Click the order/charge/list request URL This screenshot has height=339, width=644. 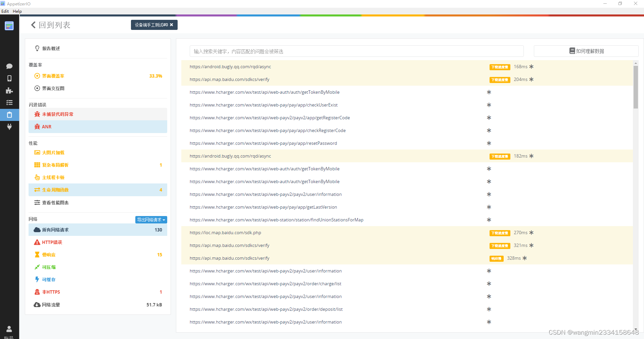point(265,284)
